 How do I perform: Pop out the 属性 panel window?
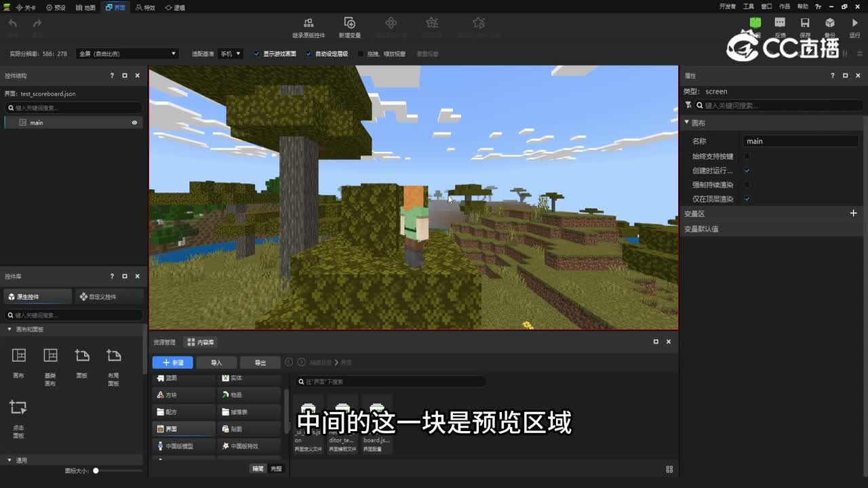click(x=846, y=76)
